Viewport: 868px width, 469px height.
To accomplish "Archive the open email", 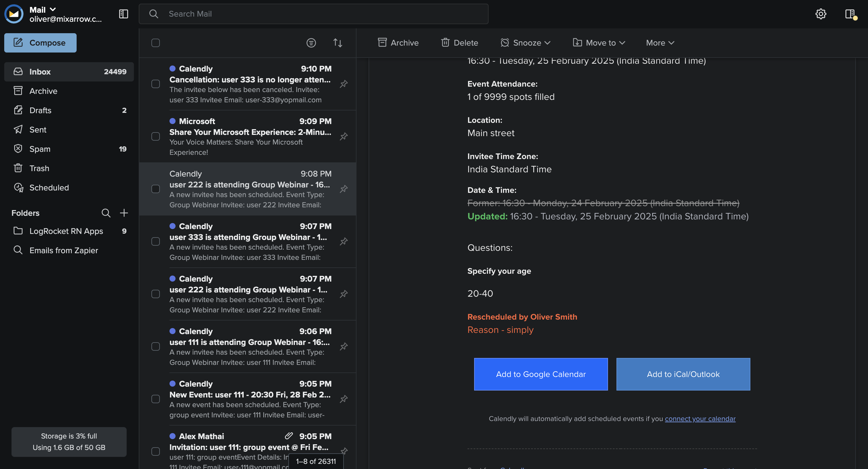I will coord(398,43).
